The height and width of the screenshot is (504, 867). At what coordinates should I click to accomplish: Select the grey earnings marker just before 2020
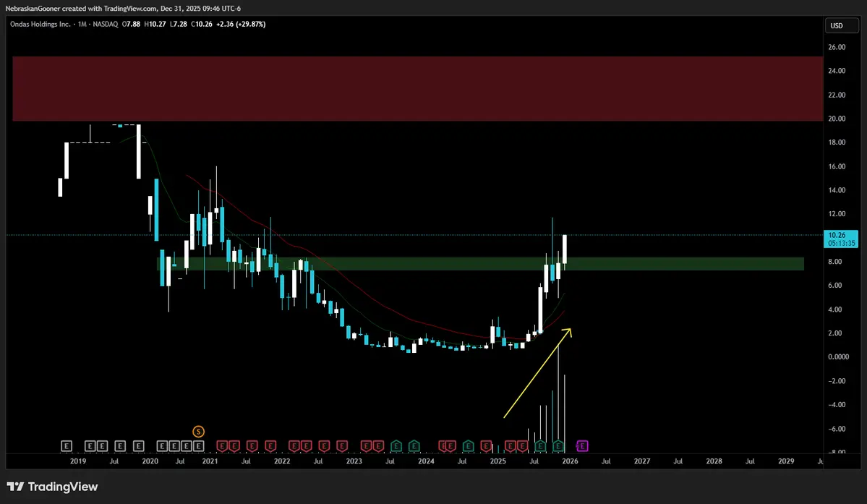tap(138, 446)
